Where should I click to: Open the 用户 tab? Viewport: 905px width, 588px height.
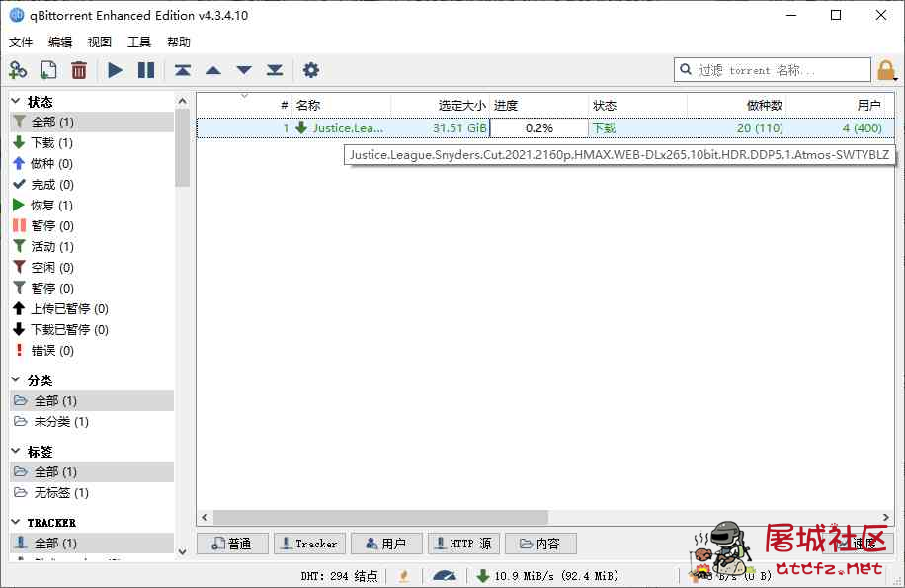tap(386, 544)
